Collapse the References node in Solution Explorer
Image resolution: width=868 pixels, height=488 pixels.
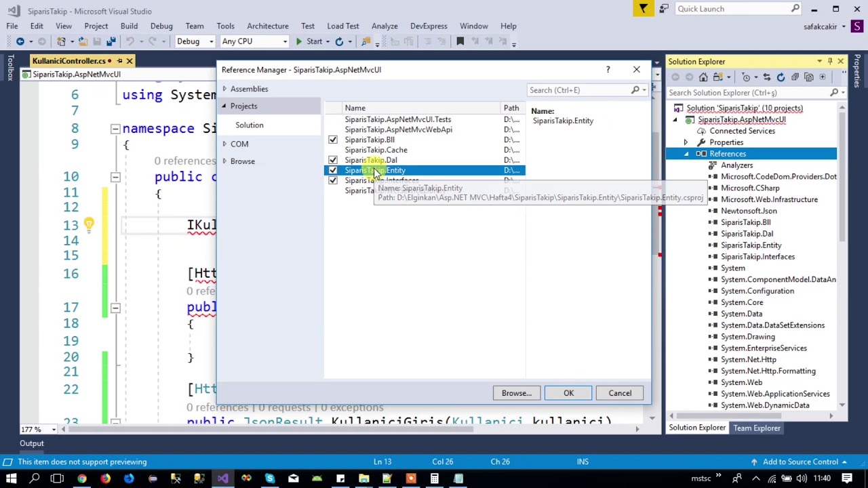coord(686,154)
